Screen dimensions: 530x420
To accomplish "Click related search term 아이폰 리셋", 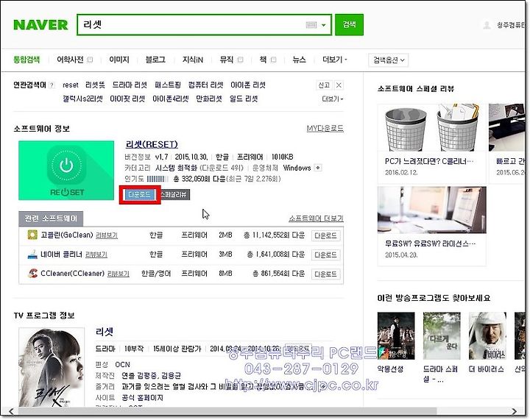I will coord(248,85).
